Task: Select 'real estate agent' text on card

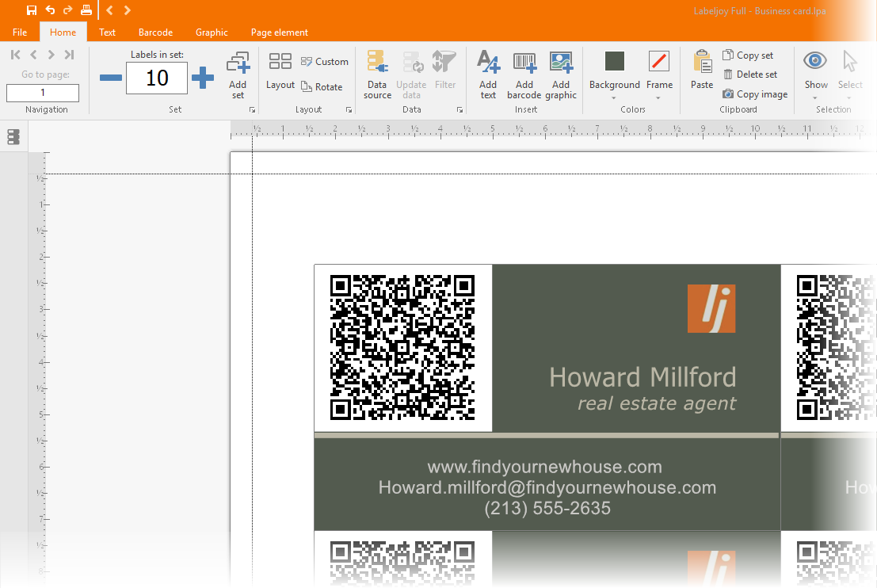Action: point(657,403)
